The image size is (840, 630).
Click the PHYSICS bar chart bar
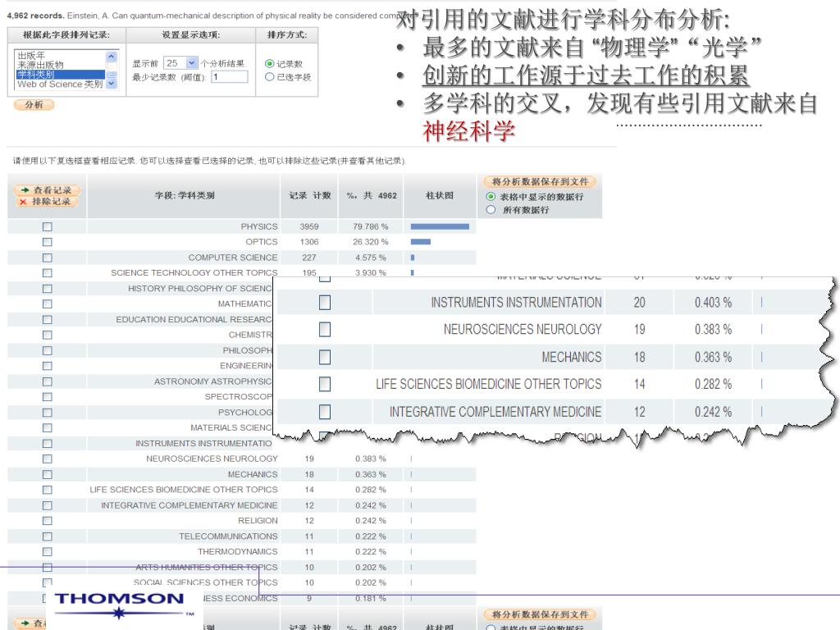tap(440, 226)
